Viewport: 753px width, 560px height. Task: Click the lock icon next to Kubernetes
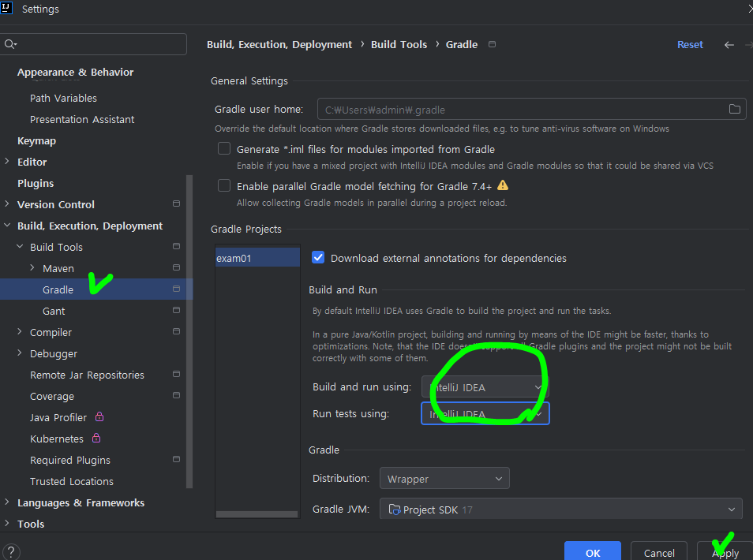(96, 438)
